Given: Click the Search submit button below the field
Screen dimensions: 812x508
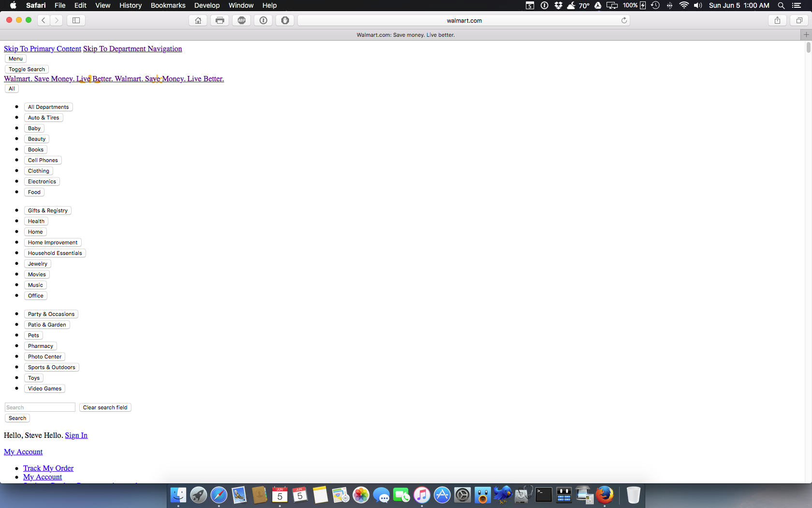Looking at the screenshot, I should click(x=17, y=418).
